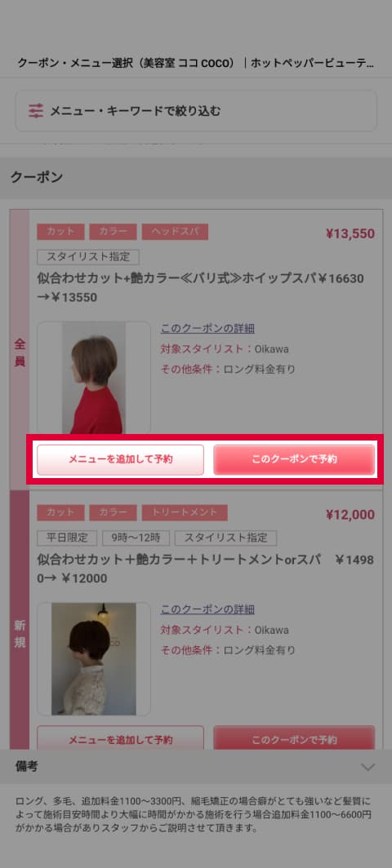Open このクーポンの詳細 for the ホイップスパ coupon
This screenshot has height=868, width=392.
coord(208,328)
